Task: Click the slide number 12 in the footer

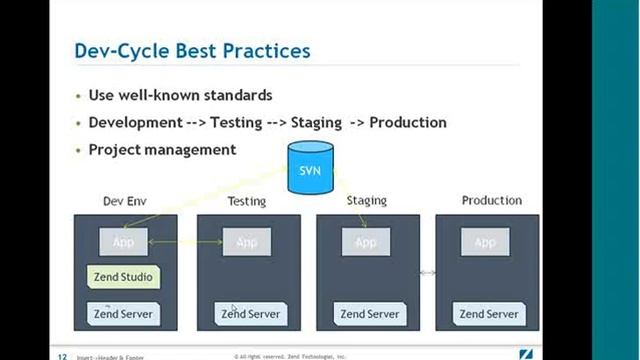Action: coord(62,357)
